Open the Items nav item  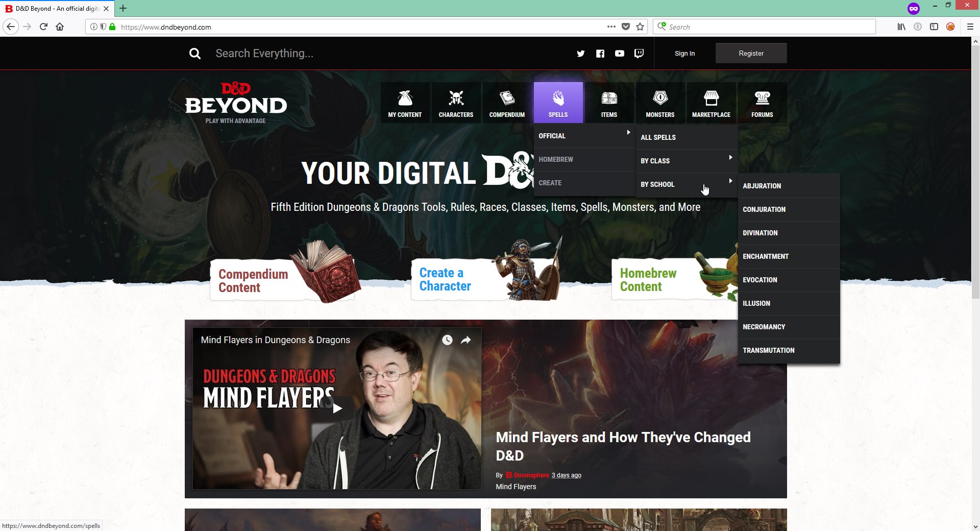click(x=609, y=103)
